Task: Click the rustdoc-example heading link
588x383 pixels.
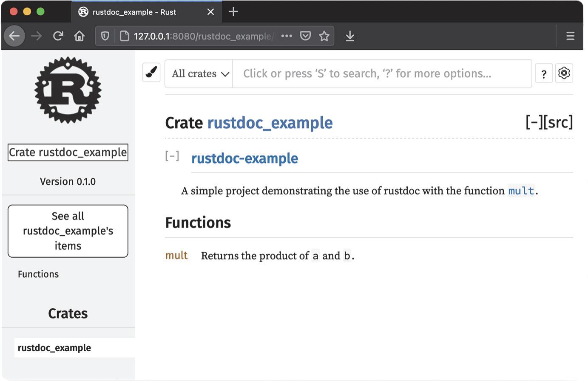Action: [x=244, y=158]
